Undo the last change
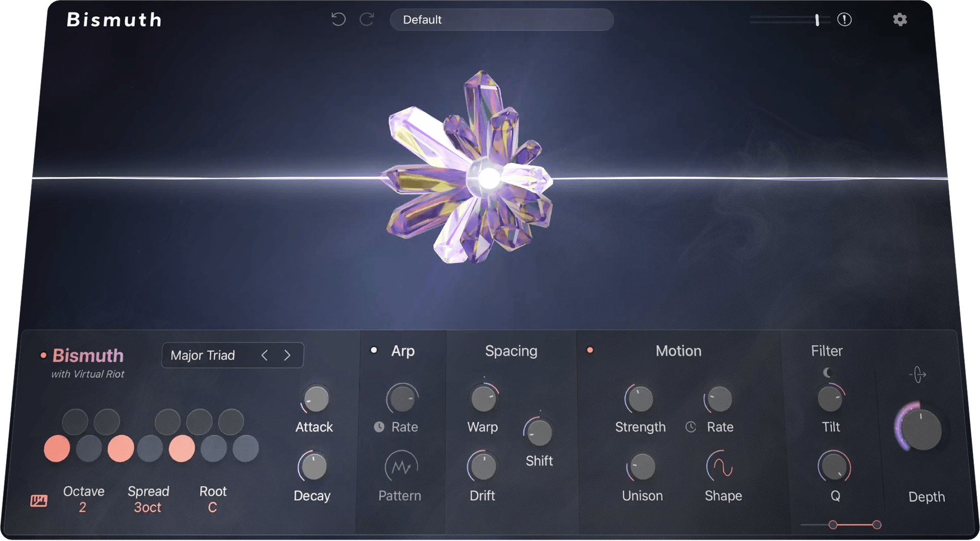This screenshot has width=980, height=541. click(x=338, y=19)
